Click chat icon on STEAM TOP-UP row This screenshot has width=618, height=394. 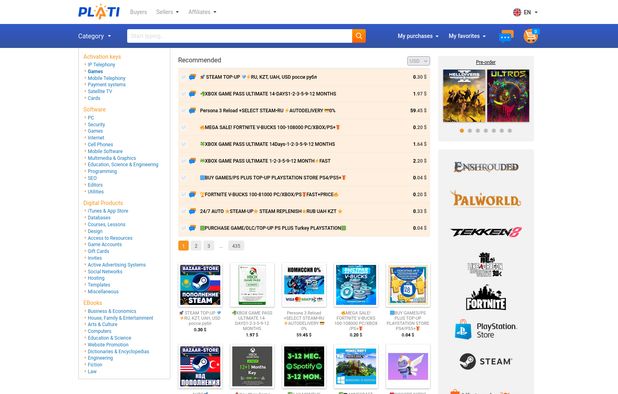click(x=192, y=77)
